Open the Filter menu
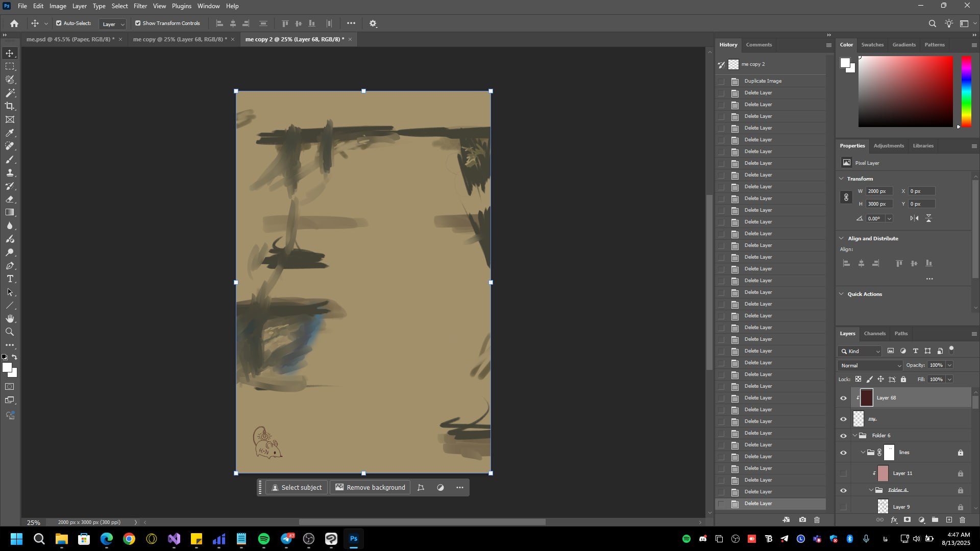 [x=140, y=6]
